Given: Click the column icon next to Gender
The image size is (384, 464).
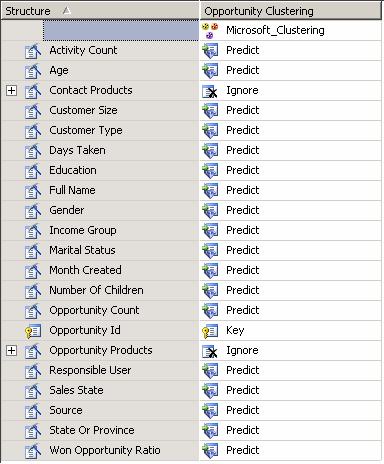Looking at the screenshot, I should coord(33,211).
